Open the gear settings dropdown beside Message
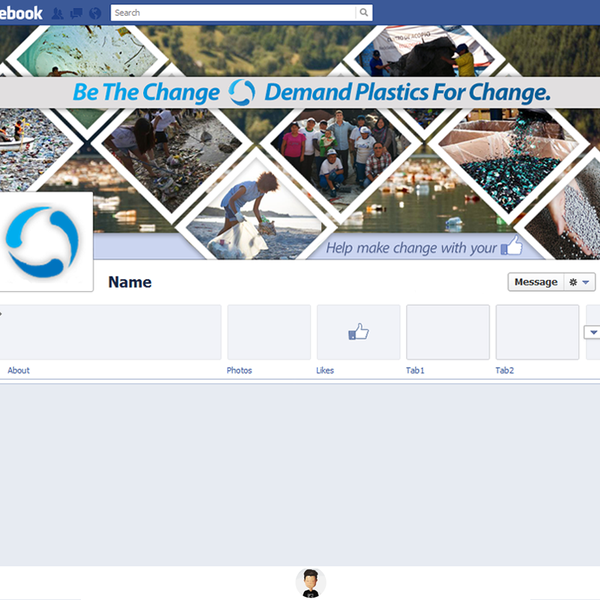 pos(580,282)
